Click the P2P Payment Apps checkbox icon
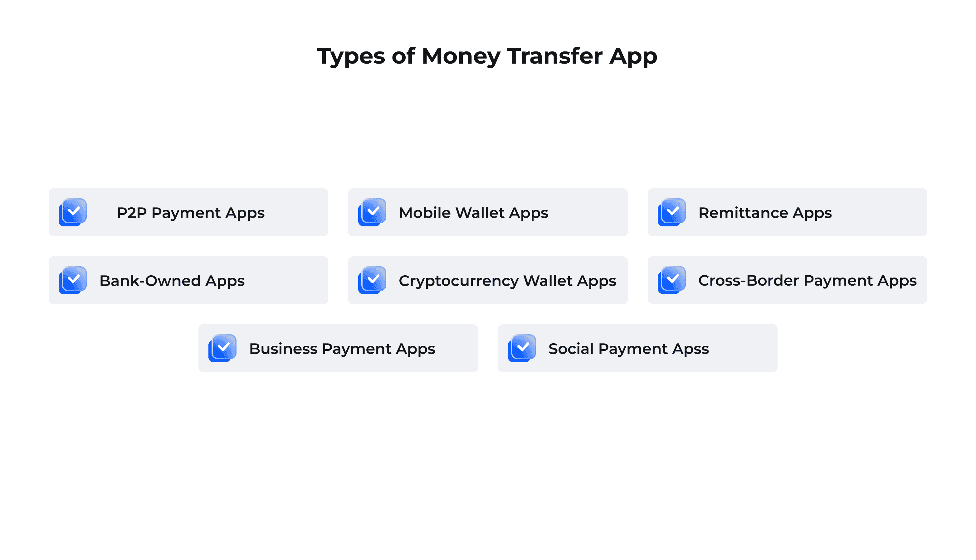Viewport: 976px width, 560px height. [73, 212]
